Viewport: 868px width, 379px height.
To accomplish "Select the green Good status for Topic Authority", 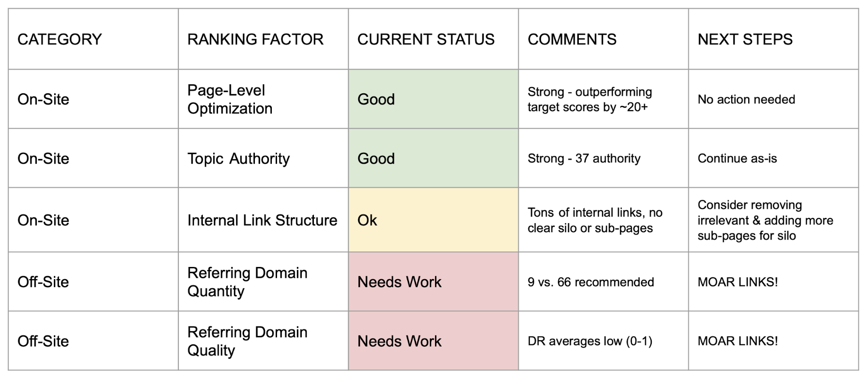I will pos(433,158).
